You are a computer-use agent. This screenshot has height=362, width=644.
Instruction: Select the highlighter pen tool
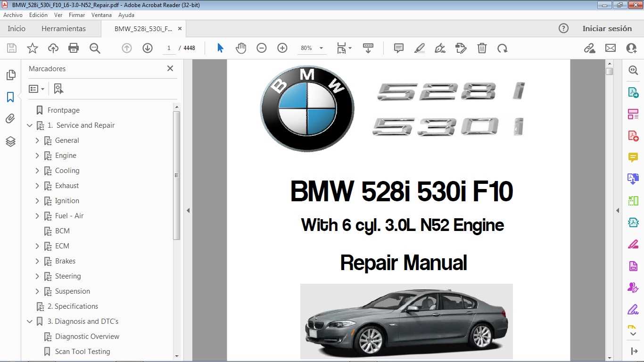click(419, 48)
